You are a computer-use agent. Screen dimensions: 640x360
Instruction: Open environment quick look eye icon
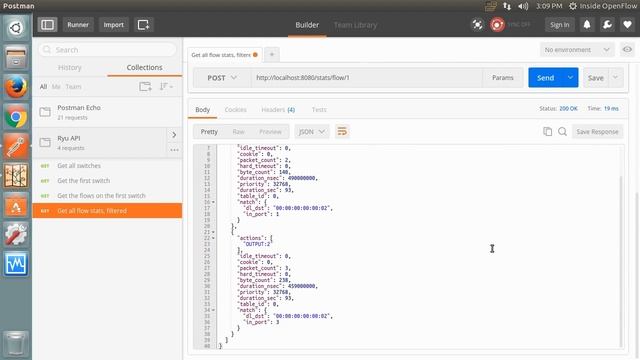click(x=627, y=50)
